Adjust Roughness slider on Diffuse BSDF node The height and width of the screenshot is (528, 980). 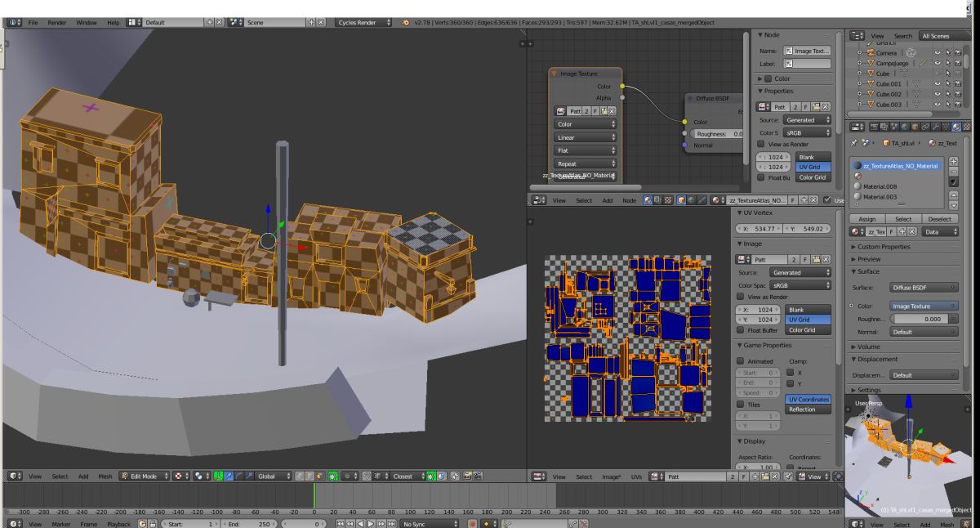click(x=718, y=133)
